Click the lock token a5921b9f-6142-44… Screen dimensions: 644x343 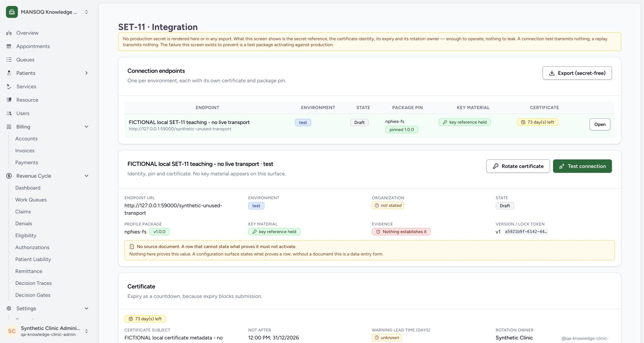pyautogui.click(x=526, y=232)
